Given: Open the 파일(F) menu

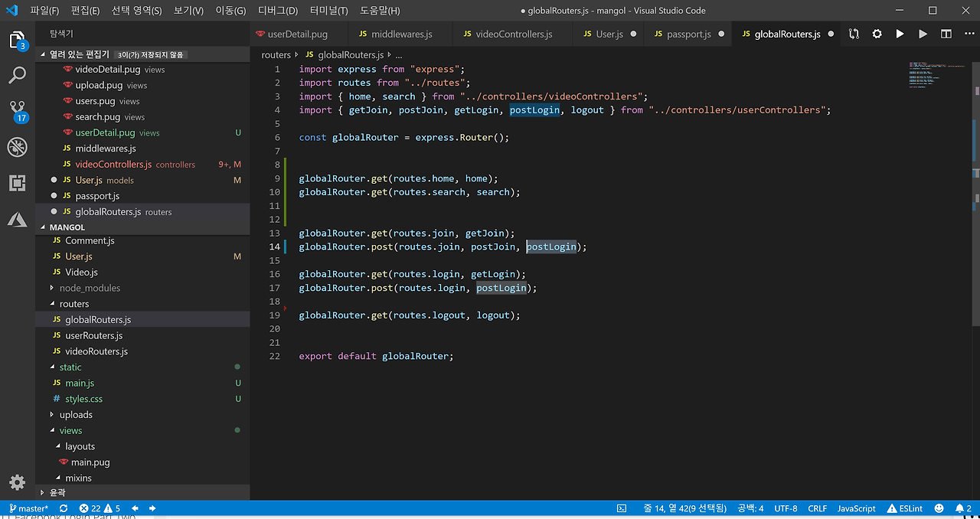Looking at the screenshot, I should [x=44, y=11].
